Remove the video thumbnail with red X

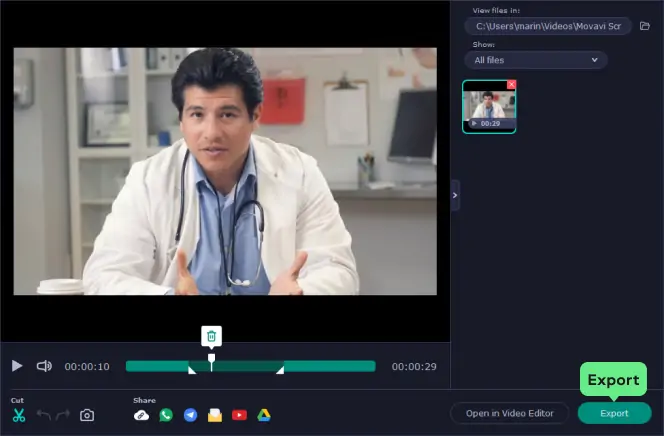(x=512, y=84)
